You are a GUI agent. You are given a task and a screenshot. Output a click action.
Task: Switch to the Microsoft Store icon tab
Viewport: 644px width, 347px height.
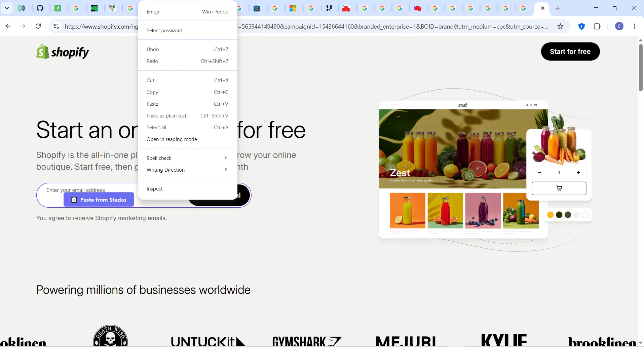click(x=257, y=8)
